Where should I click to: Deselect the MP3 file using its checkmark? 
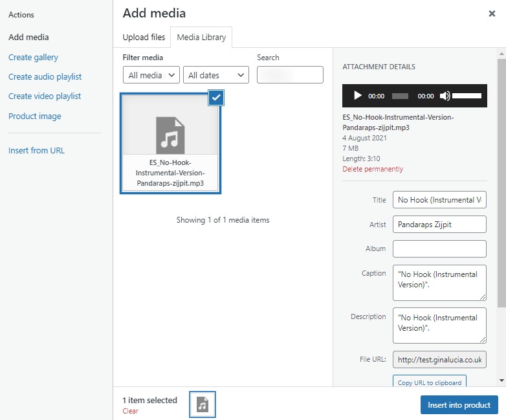tap(217, 97)
